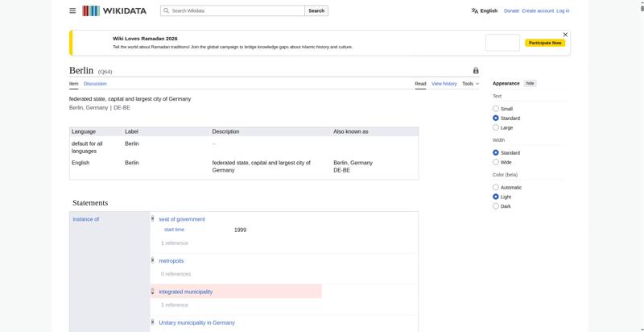The height and width of the screenshot is (332, 644).
Task: Open the Create account link
Action: tap(537, 11)
